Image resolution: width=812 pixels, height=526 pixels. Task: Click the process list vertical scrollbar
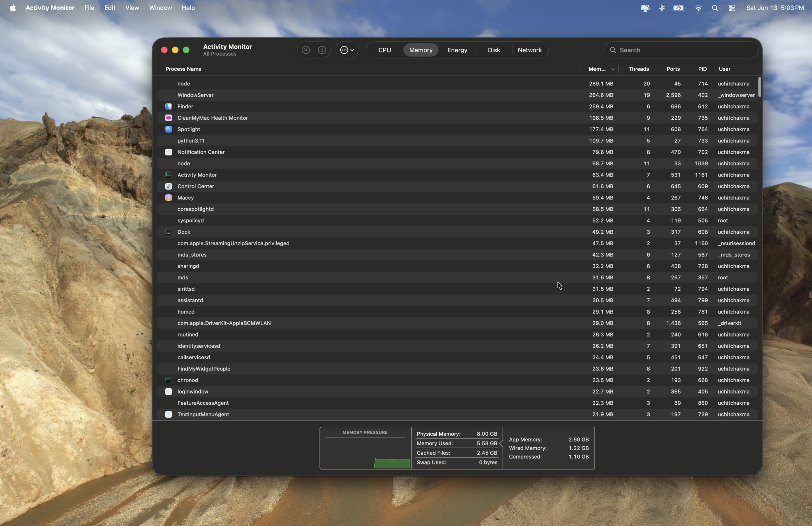click(759, 87)
